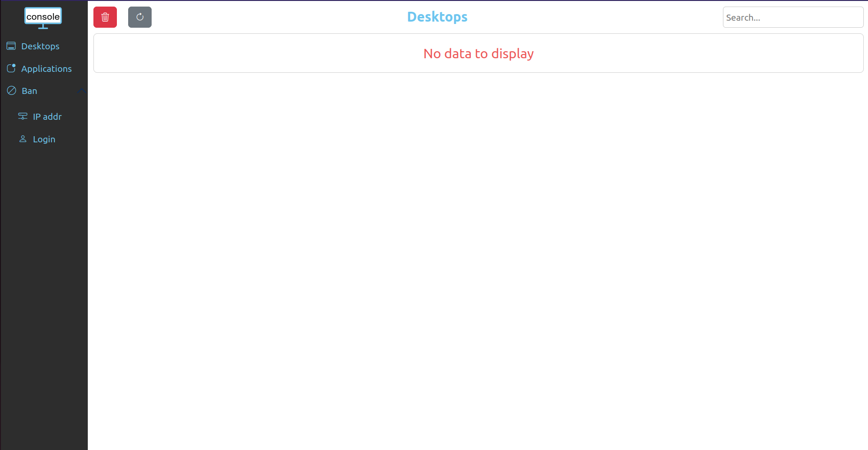Click the person icon next to Login

tap(23, 139)
